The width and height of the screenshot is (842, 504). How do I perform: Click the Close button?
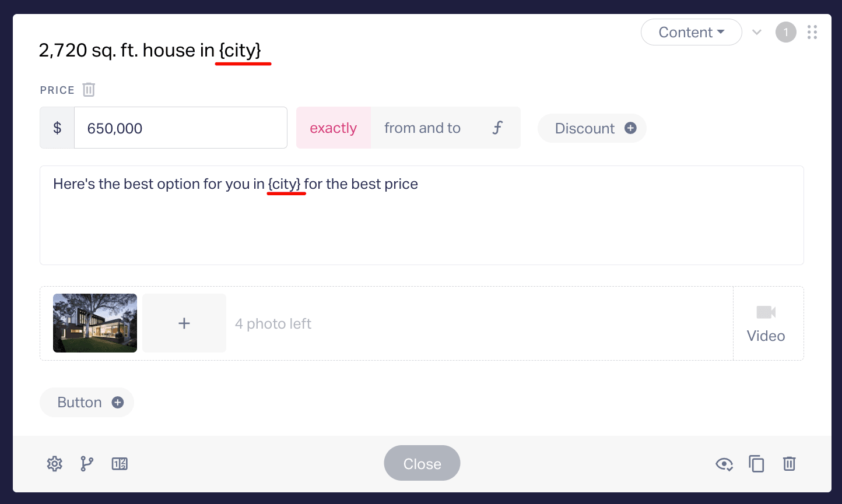coord(422,463)
